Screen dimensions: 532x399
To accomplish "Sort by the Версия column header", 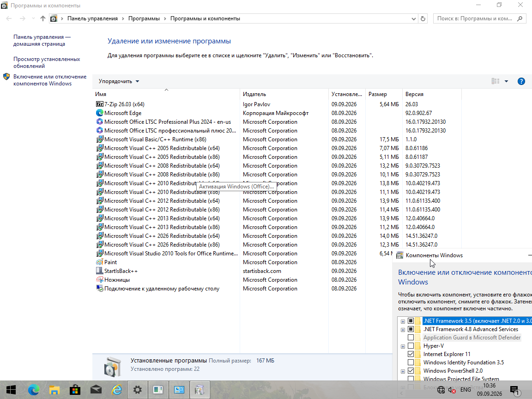I will point(432,94).
